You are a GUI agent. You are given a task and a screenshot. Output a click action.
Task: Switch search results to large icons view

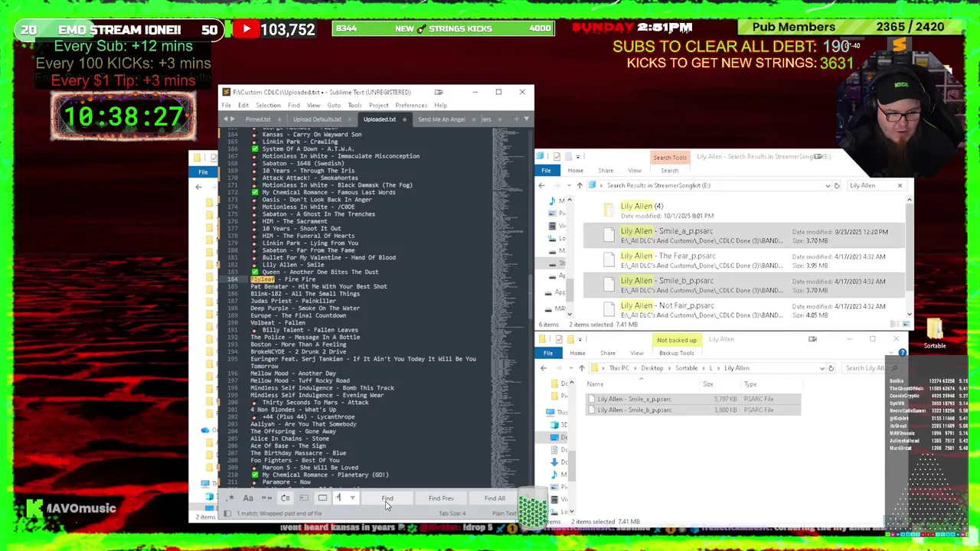(904, 324)
